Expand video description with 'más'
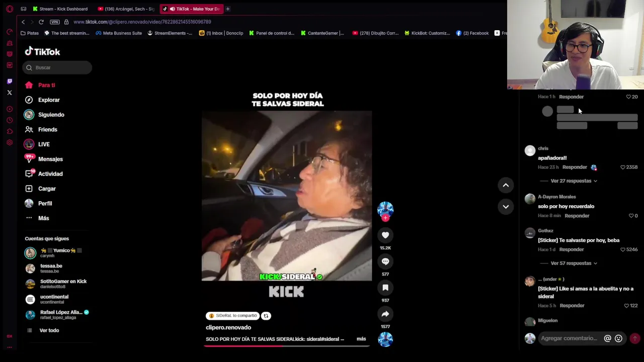The height and width of the screenshot is (362, 644). [361, 339]
